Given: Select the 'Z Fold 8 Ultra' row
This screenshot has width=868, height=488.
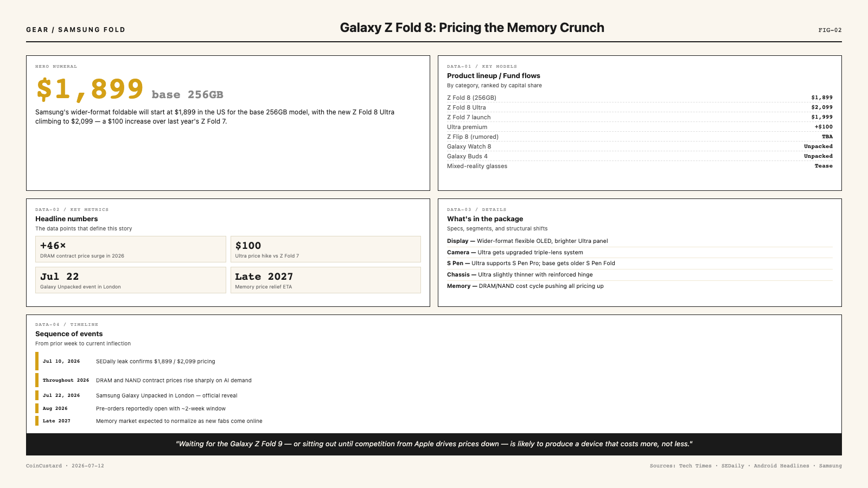Looking at the screenshot, I should tap(640, 107).
